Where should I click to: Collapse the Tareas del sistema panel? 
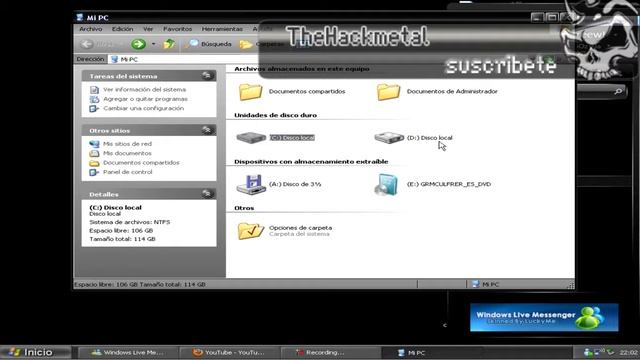[207, 76]
